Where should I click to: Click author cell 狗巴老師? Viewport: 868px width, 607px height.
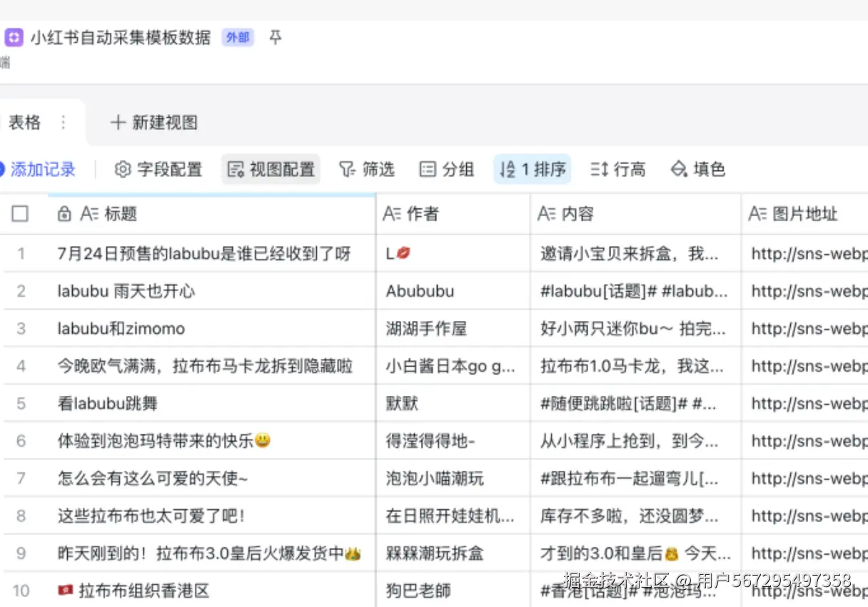(x=453, y=591)
